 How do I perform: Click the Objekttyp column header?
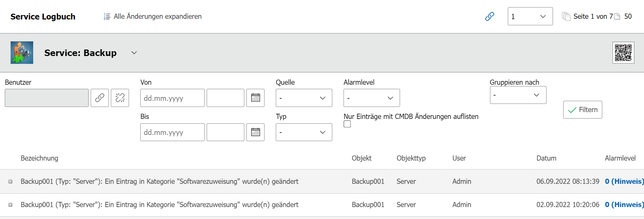coord(411,158)
